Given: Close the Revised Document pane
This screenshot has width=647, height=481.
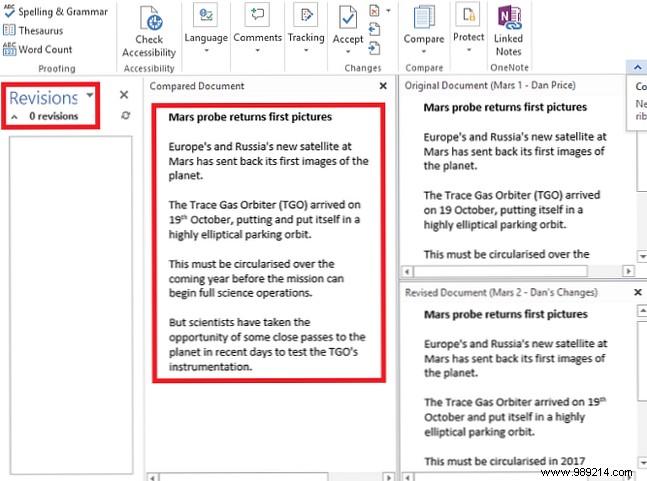Looking at the screenshot, I should click(638, 292).
